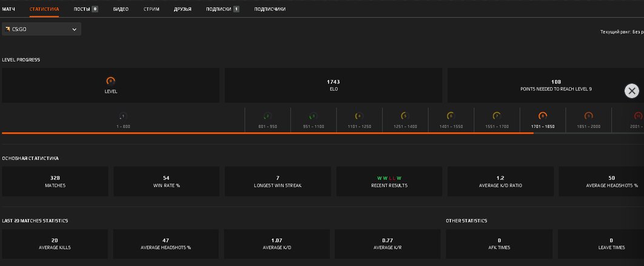Click the 1.07 AVERAGE K/D card
Viewport: 644px width, 266px height.
click(277, 244)
